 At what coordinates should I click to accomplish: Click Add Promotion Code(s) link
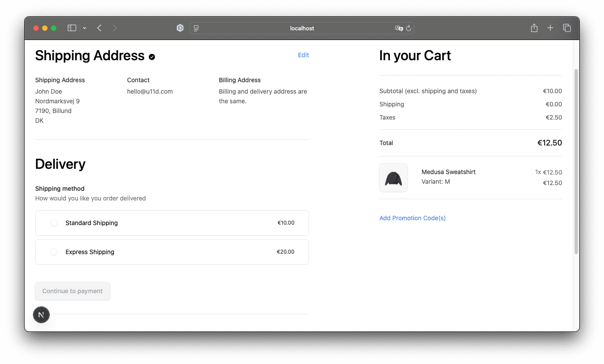point(412,218)
